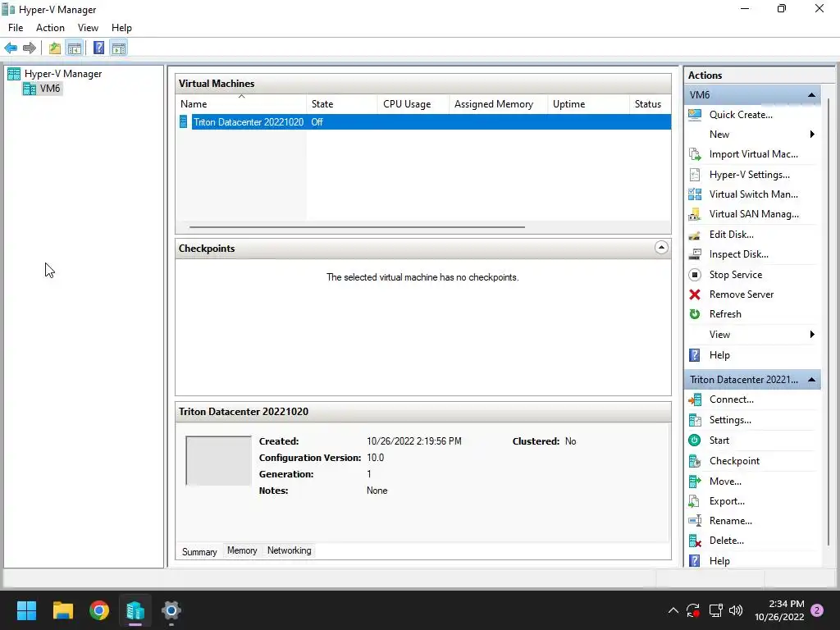840x630 pixels.
Task: Start the Triton Datacenter virtual machine
Action: click(x=719, y=441)
